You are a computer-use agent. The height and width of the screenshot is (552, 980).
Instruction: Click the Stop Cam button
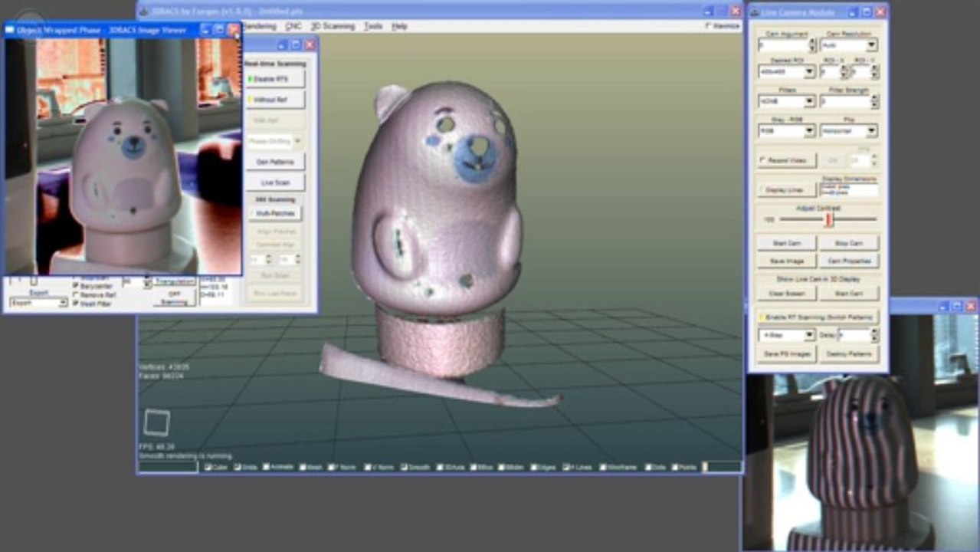click(848, 243)
